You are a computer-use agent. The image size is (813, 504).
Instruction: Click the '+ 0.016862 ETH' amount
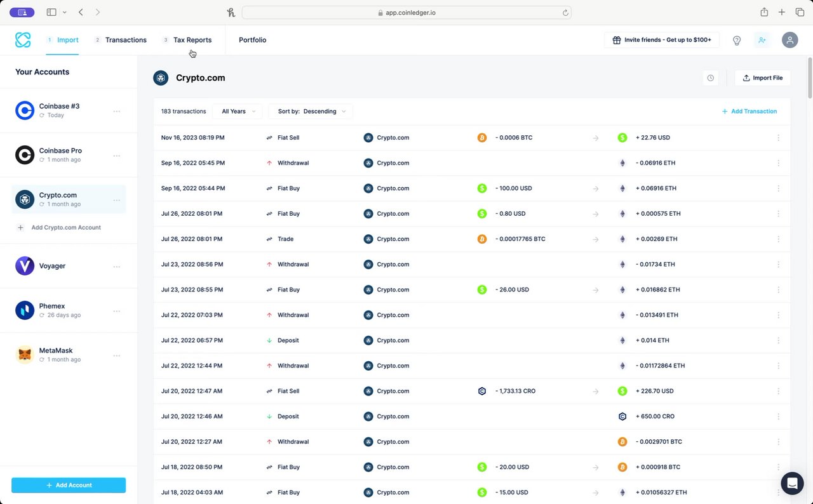click(658, 290)
